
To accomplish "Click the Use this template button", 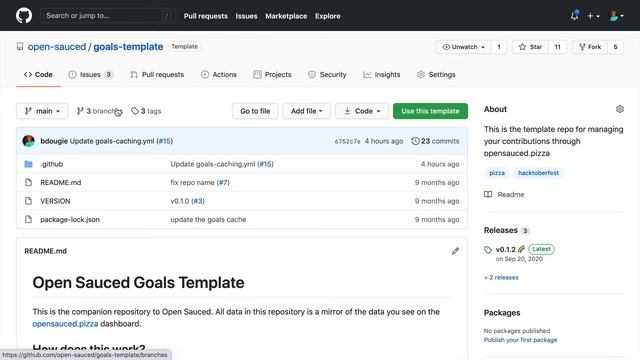I will pyautogui.click(x=430, y=111).
